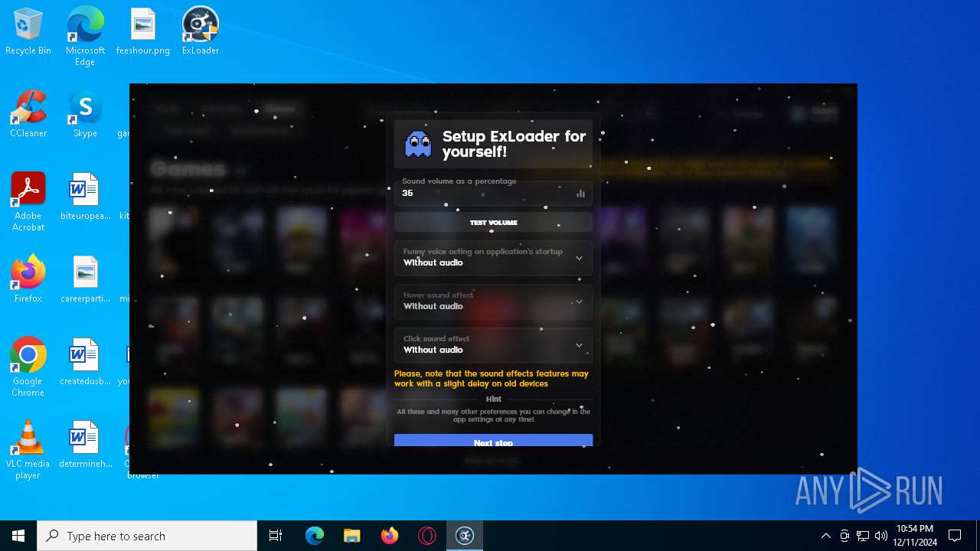Open the system volume tray icon

click(881, 536)
